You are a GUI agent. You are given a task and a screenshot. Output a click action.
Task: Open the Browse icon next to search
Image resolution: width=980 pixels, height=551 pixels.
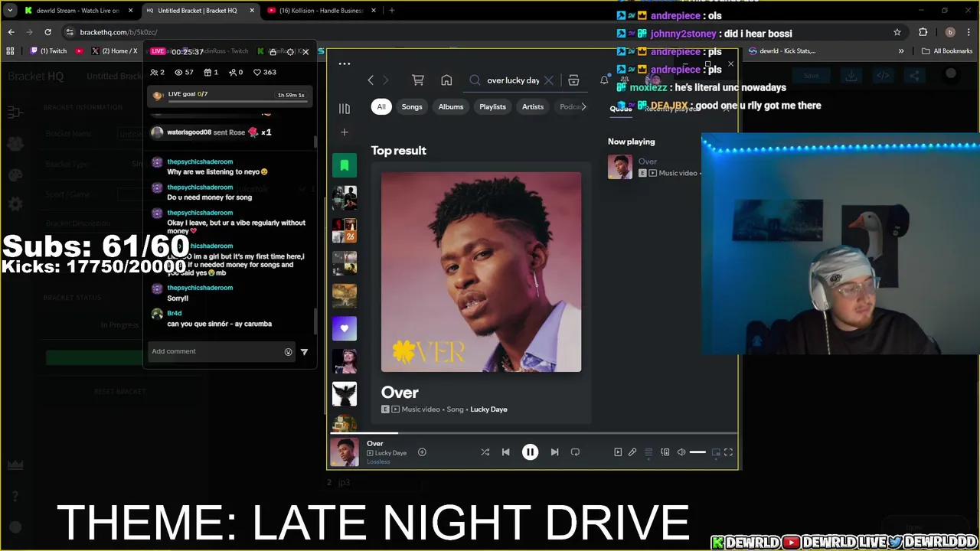(x=573, y=80)
